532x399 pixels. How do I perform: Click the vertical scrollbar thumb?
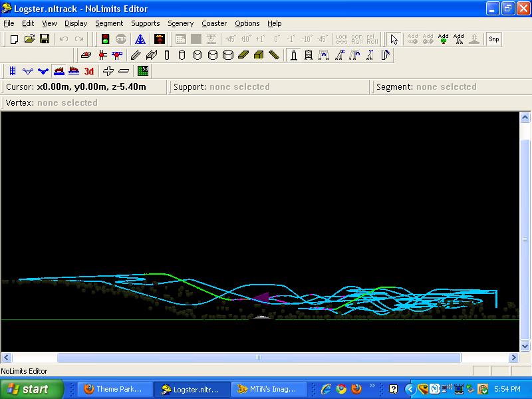[525, 239]
